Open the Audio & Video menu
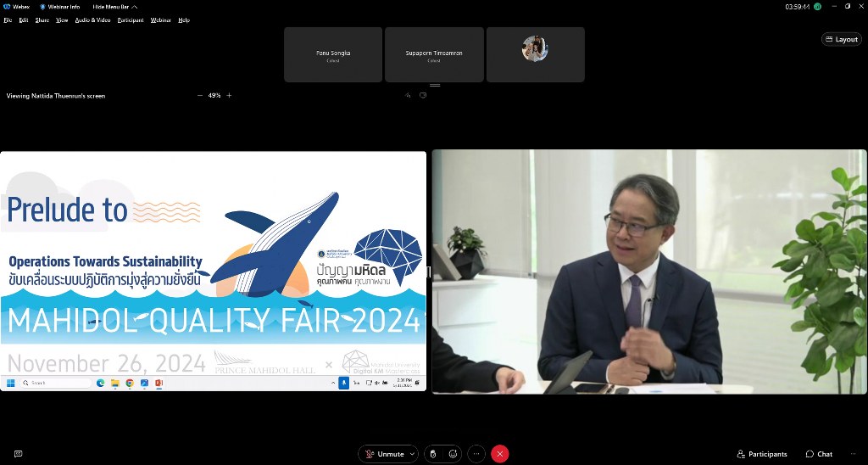868x465 pixels. coord(92,20)
